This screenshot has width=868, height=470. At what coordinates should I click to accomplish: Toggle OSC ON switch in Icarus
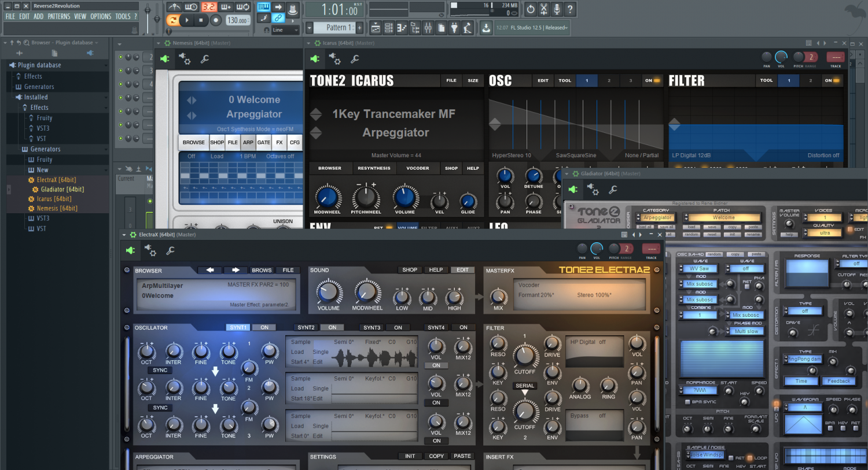pos(652,80)
